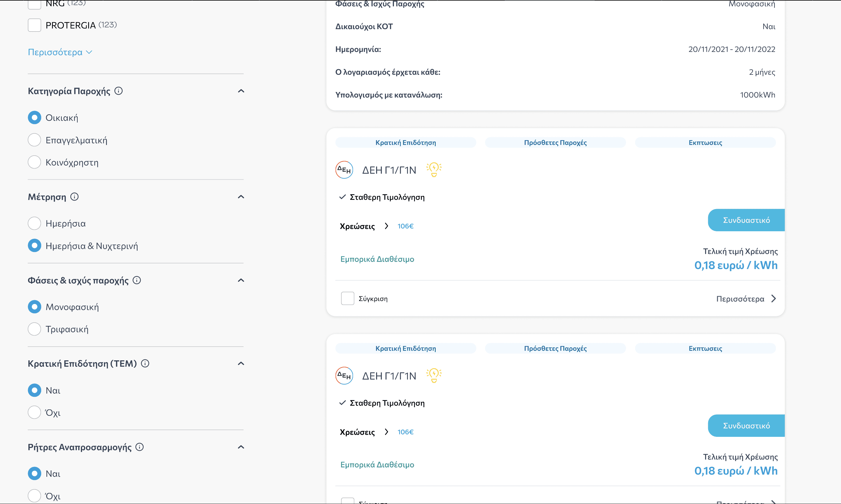
Task: Click 106€ charges value in first card
Action: point(405,226)
